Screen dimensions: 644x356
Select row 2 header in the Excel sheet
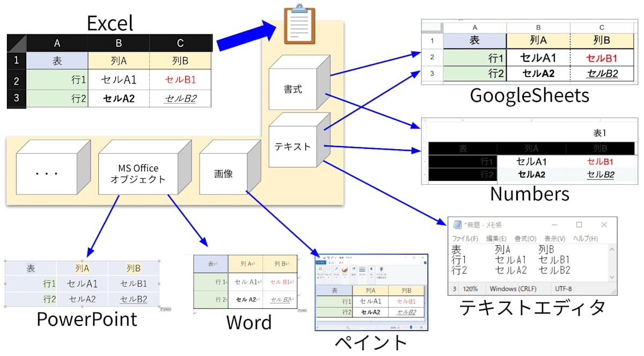(x=17, y=80)
